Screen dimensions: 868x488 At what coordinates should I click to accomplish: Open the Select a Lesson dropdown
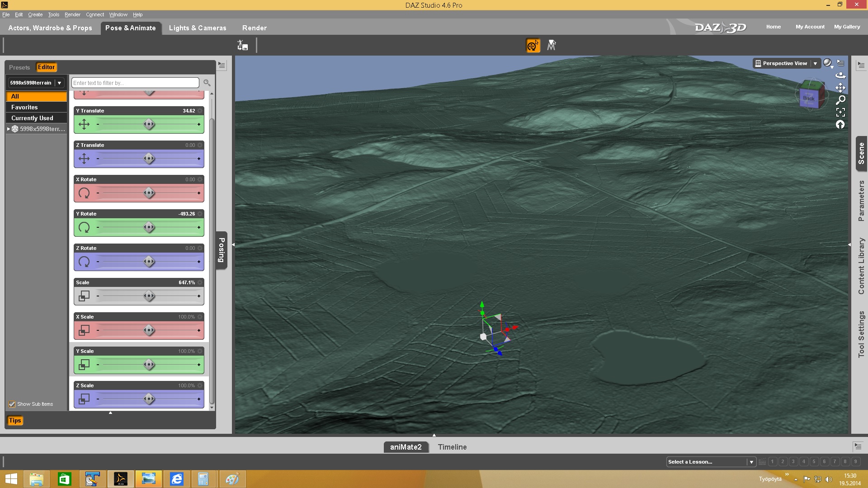click(751, 462)
